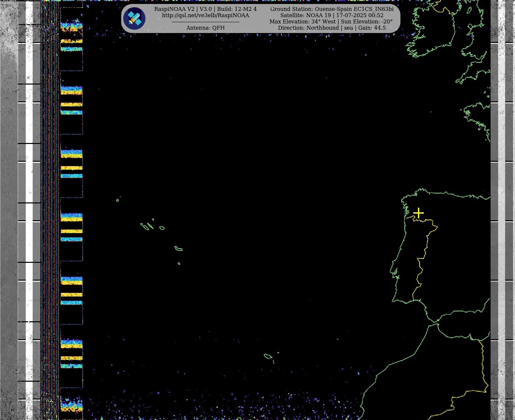
Task: Select the 'RaspiNOAA V2 | V3.0 | Build' line
Action: point(205,9)
